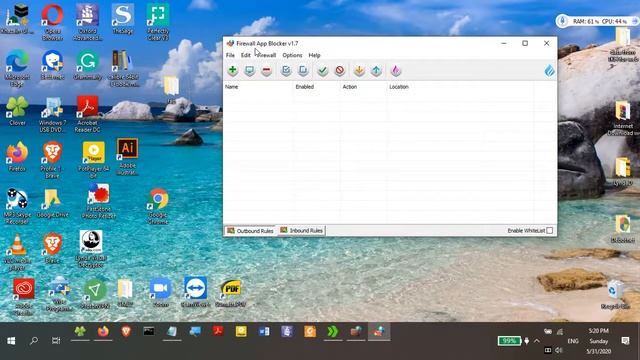Click the ENG language indicator
640x360 pixels.
(573, 341)
